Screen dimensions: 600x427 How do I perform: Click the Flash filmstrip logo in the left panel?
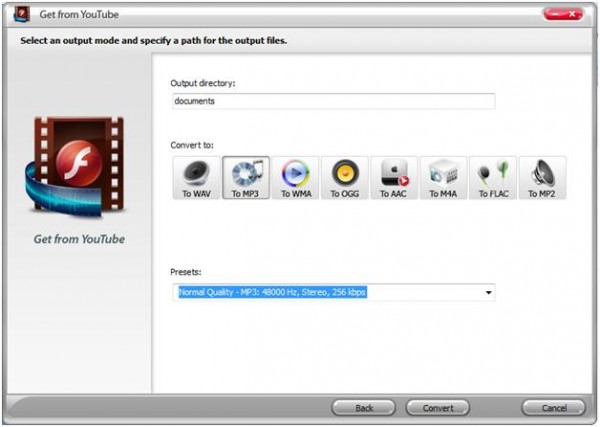[x=75, y=166]
